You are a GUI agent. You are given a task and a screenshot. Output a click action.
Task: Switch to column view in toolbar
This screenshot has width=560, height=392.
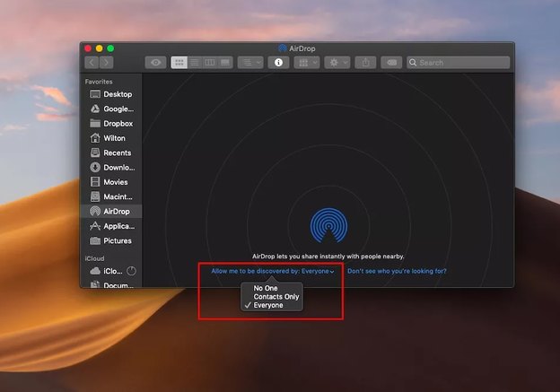[x=210, y=63]
